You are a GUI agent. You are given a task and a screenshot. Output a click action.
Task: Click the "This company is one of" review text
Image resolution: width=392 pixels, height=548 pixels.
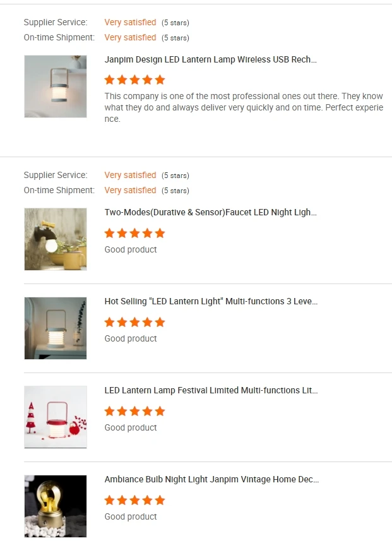point(243,107)
